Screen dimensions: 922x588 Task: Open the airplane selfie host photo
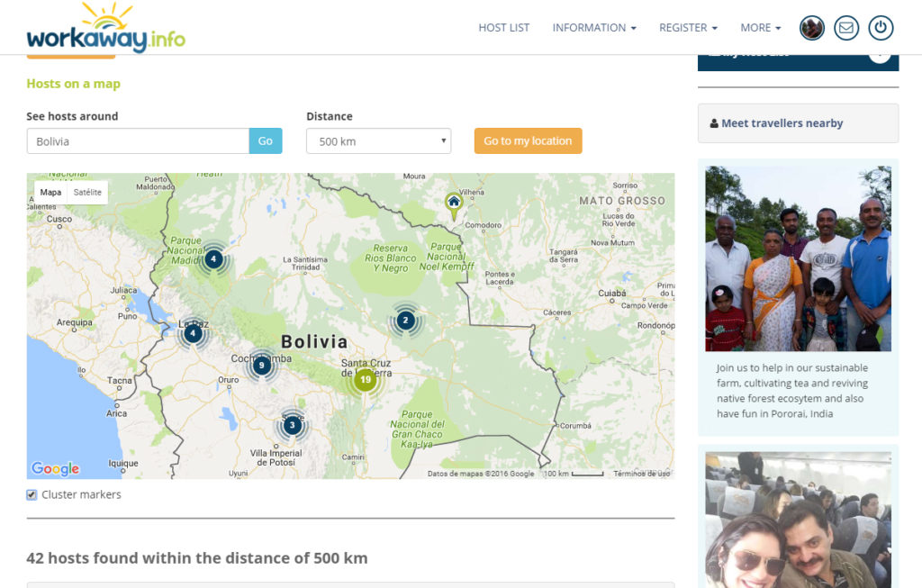pos(798,520)
